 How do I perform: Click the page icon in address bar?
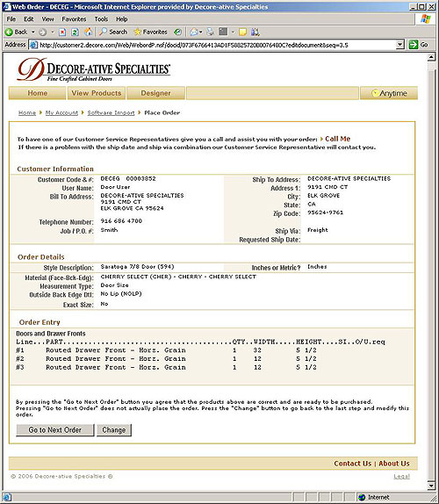[x=33, y=45]
